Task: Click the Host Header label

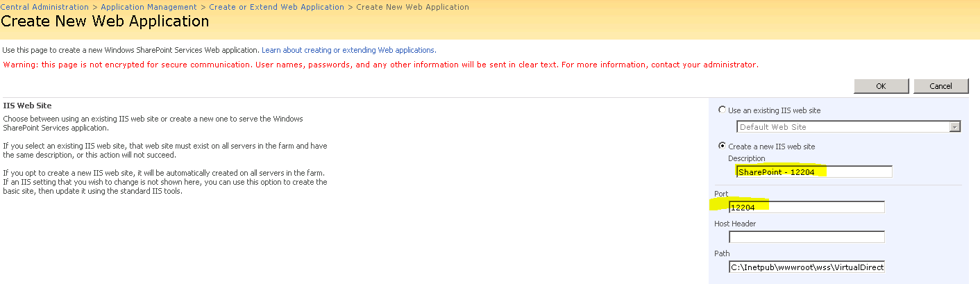Action: [x=735, y=224]
